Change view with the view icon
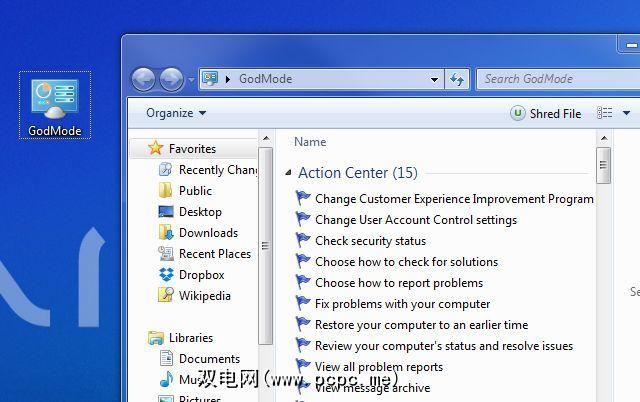This screenshot has width=640, height=402. [x=604, y=113]
